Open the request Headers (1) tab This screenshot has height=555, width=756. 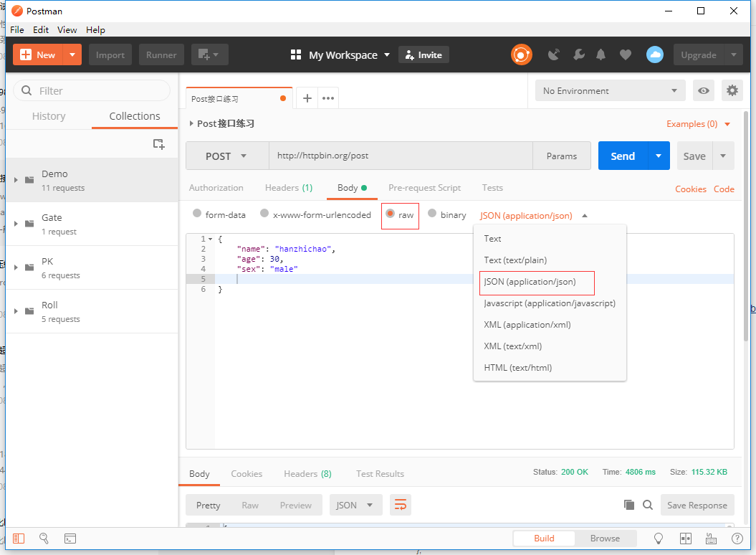click(288, 188)
